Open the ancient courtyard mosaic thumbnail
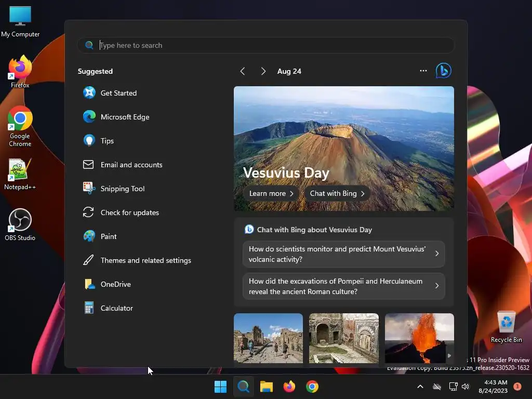Image resolution: width=532 pixels, height=399 pixels. tap(344, 338)
